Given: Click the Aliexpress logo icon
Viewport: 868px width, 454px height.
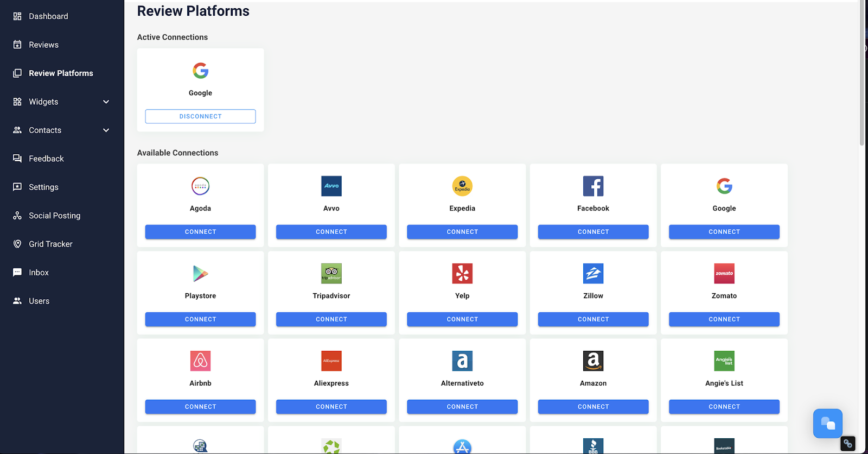Looking at the screenshot, I should [x=331, y=361].
